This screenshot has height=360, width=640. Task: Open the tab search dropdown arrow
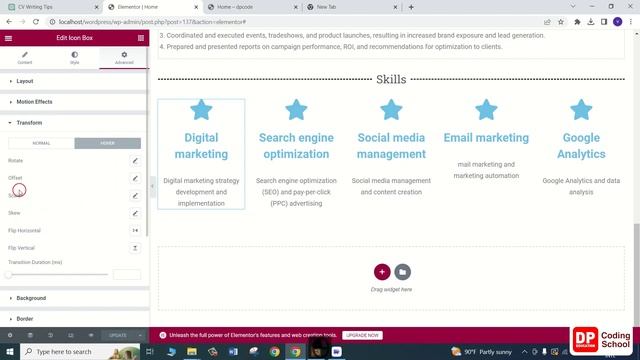tap(573, 7)
